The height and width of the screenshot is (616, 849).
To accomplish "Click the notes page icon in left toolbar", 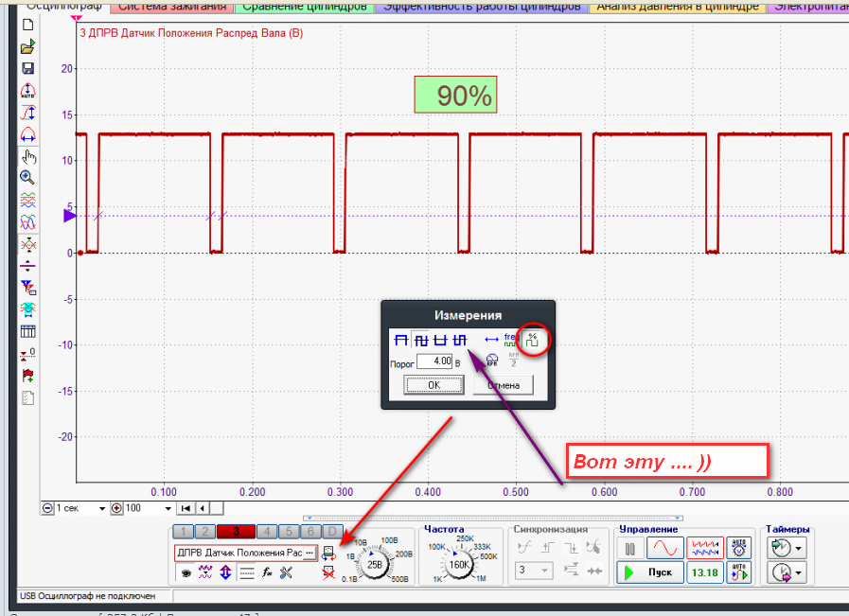I will coord(28,398).
